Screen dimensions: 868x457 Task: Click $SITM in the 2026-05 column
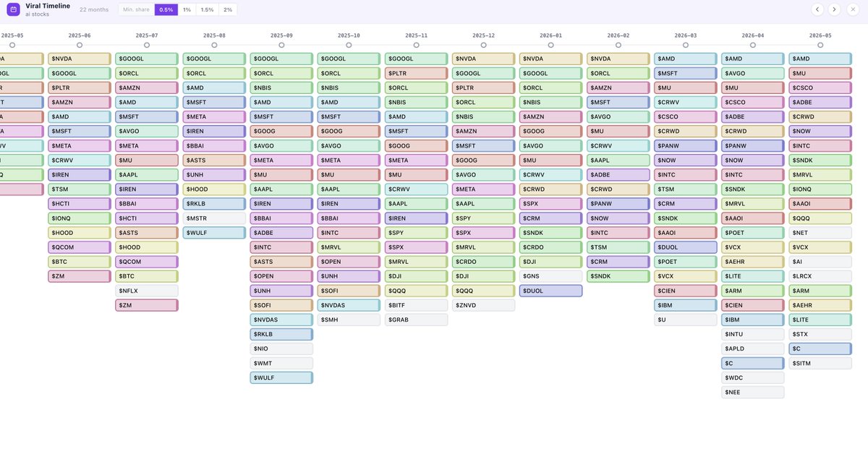820,363
